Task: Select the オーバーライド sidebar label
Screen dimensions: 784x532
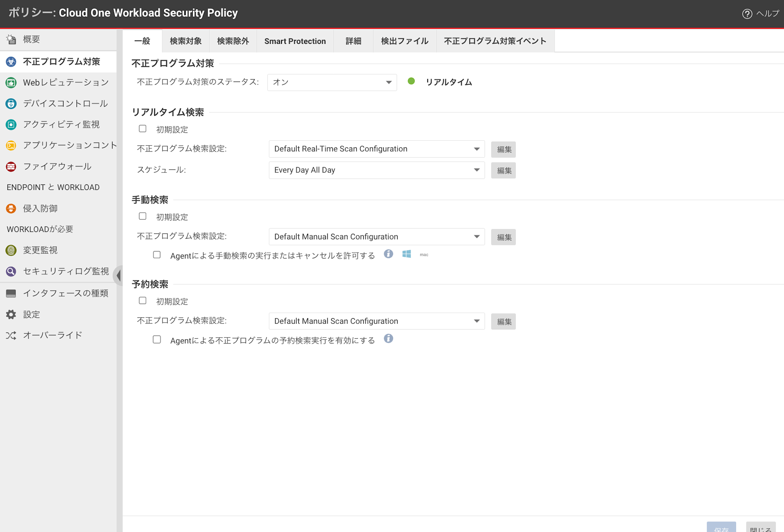Action: (x=53, y=335)
